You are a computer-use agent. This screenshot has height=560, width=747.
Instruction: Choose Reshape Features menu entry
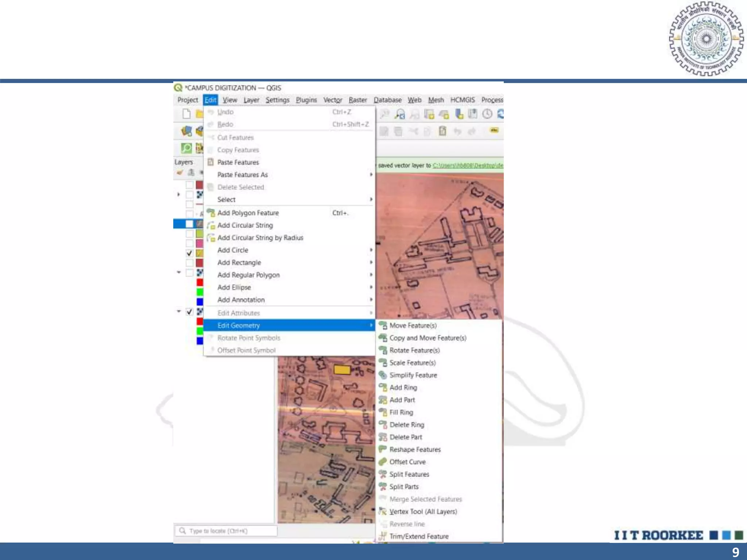pyautogui.click(x=415, y=450)
